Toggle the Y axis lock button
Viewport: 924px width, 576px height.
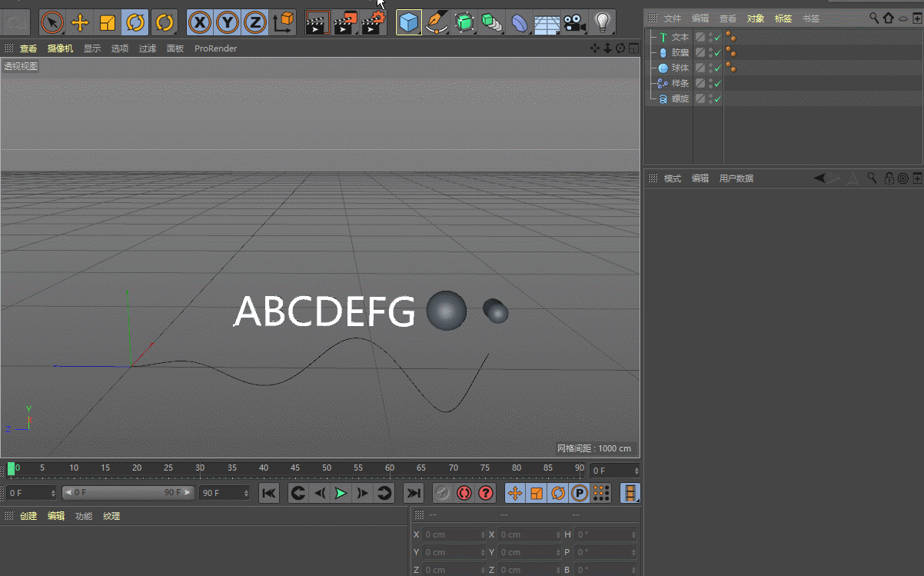(x=227, y=22)
